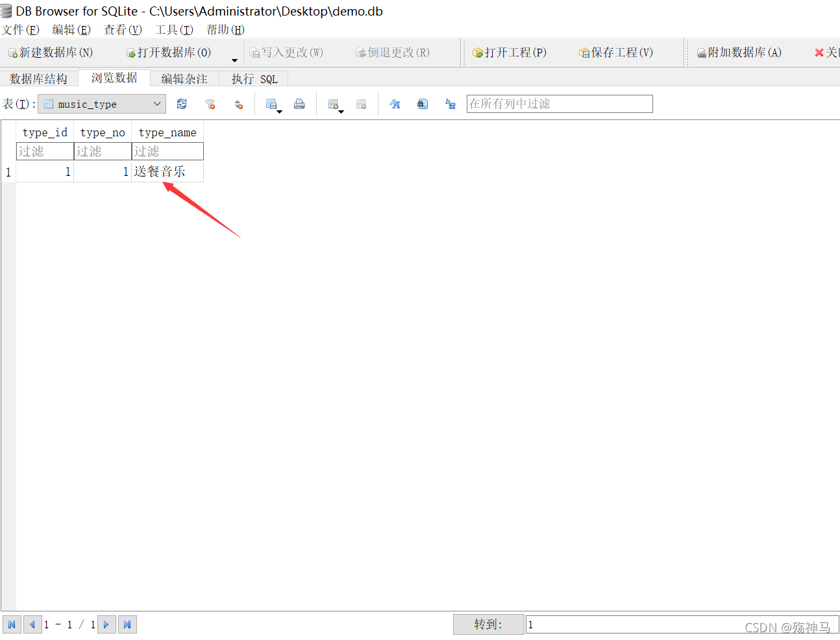Go to next record page
The height and width of the screenshot is (640, 840).
(x=106, y=624)
